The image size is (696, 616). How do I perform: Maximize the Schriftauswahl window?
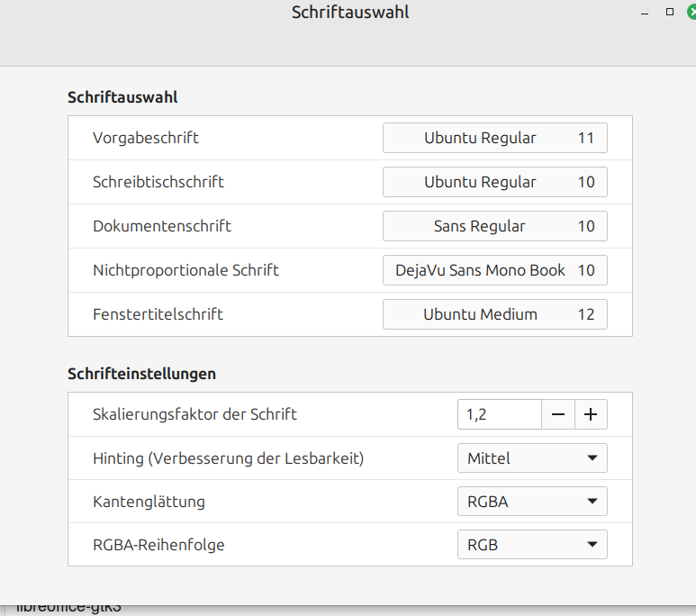(669, 13)
